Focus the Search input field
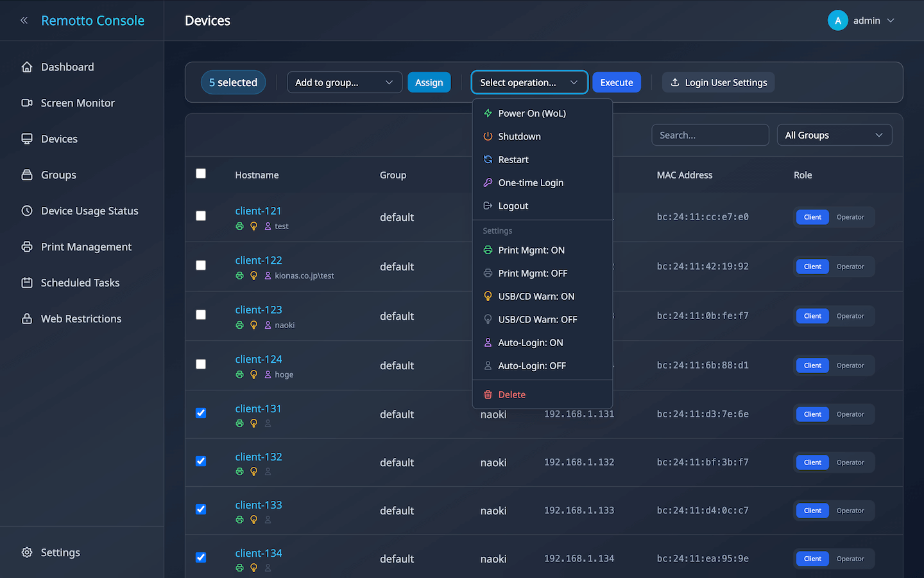Screen dimensions: 924x578 click(710, 135)
